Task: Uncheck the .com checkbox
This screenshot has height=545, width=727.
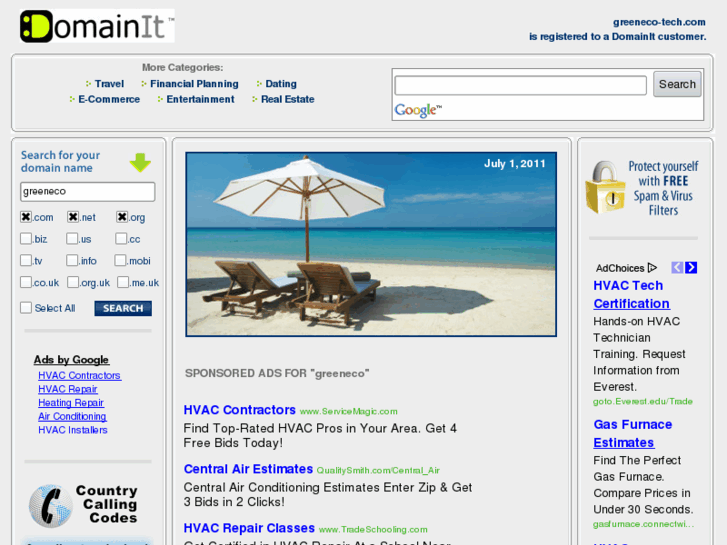Action: [26, 217]
